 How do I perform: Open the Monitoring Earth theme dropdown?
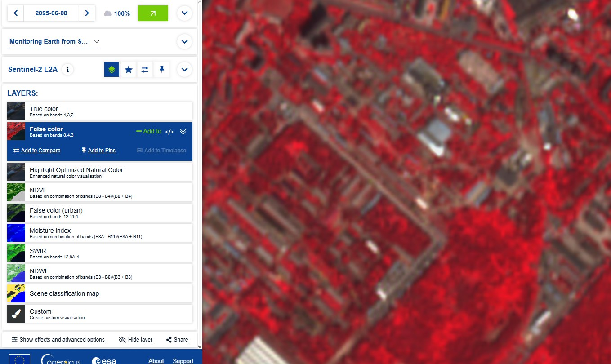(54, 41)
